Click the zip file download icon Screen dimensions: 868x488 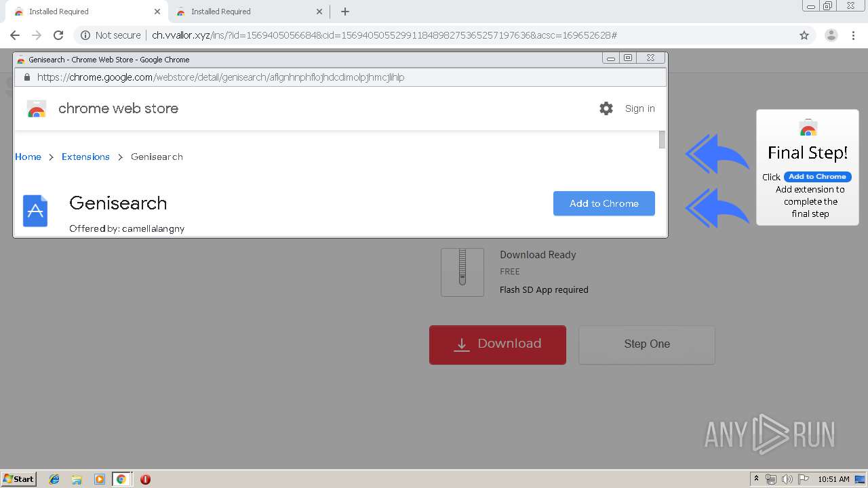point(462,272)
